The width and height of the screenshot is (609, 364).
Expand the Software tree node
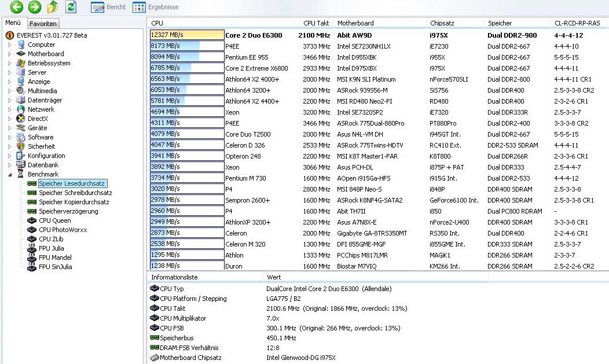(x=10, y=137)
